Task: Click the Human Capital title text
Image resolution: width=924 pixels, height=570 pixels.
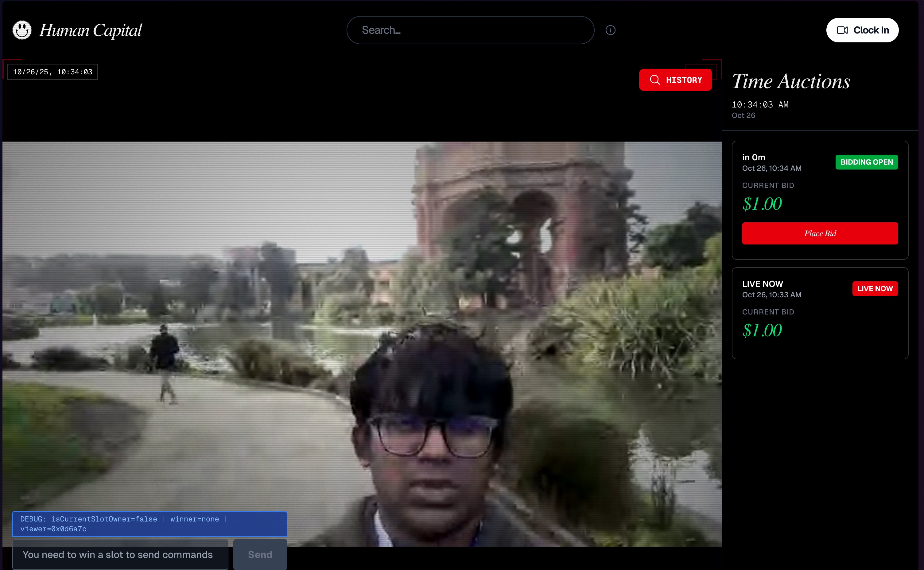Action: (91, 30)
